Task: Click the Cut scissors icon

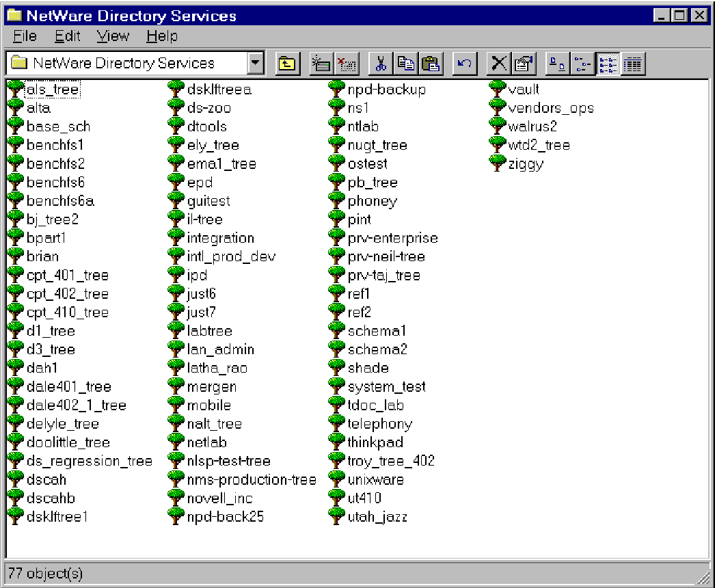Action: [381, 64]
